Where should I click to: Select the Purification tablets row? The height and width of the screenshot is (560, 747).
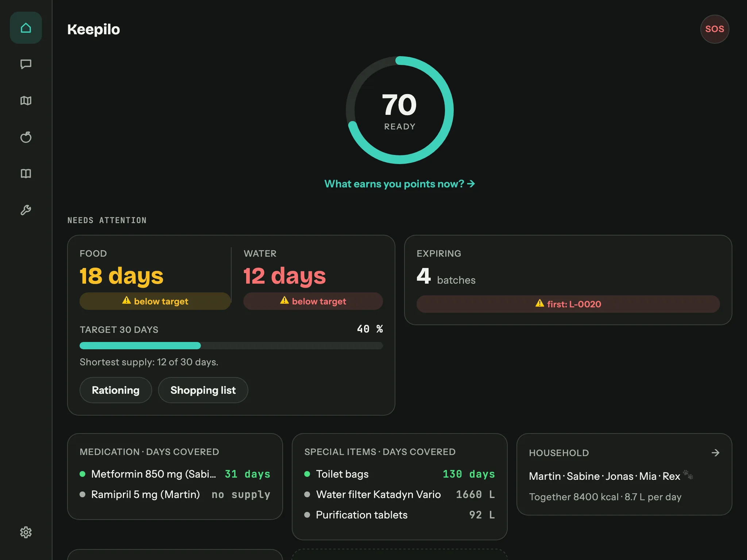coord(400,515)
